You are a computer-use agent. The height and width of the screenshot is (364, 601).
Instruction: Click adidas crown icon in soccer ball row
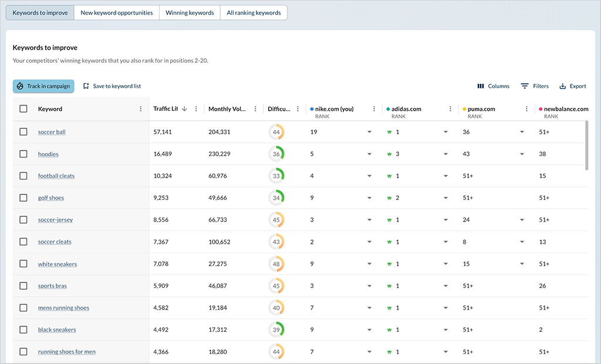point(389,132)
